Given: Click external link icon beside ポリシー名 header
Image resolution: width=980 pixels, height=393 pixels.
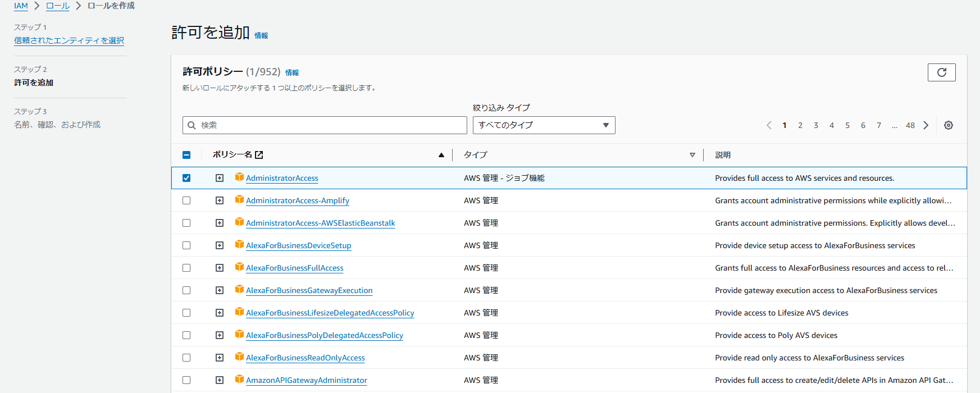Looking at the screenshot, I should pyautogui.click(x=259, y=155).
